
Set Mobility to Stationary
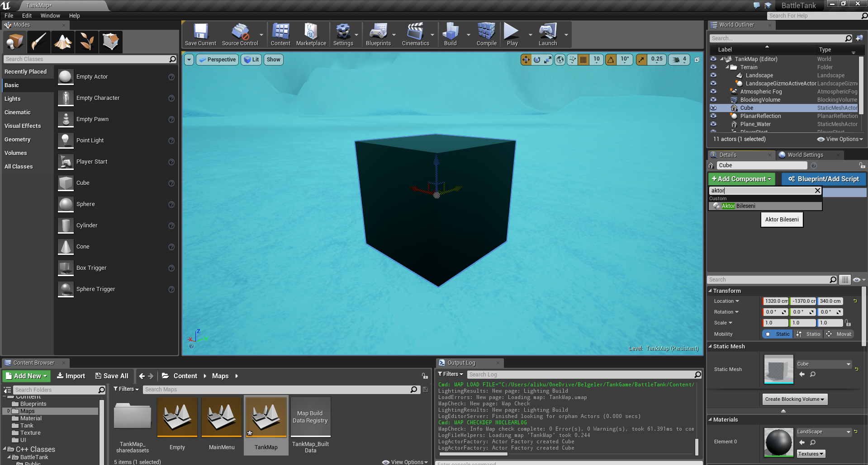click(x=809, y=334)
